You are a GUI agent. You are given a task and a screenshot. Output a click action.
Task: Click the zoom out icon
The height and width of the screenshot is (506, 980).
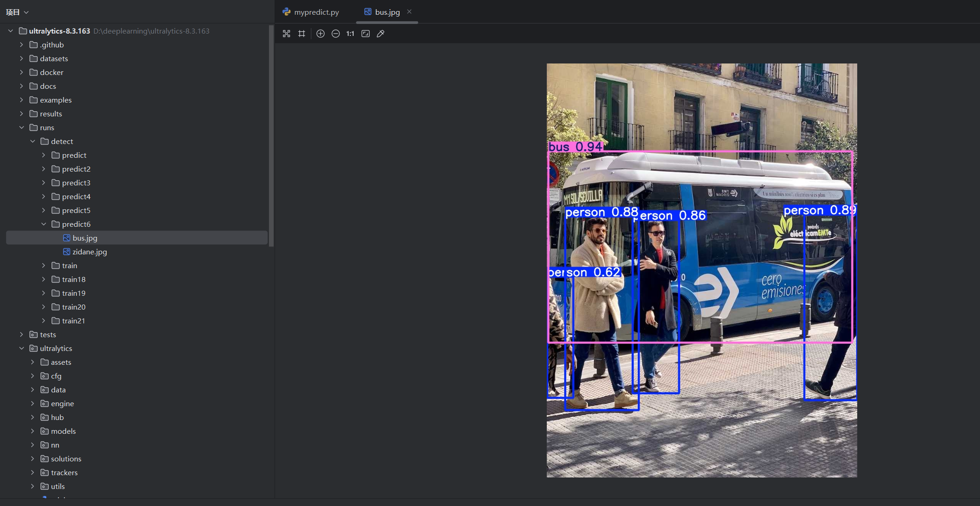[336, 34]
